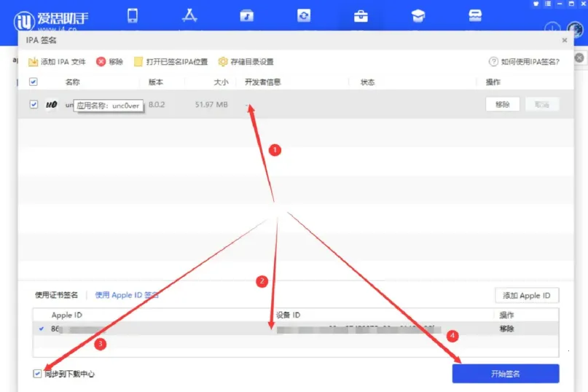Click 打开已签名IPA位置
The image size is (588, 392).
171,61
